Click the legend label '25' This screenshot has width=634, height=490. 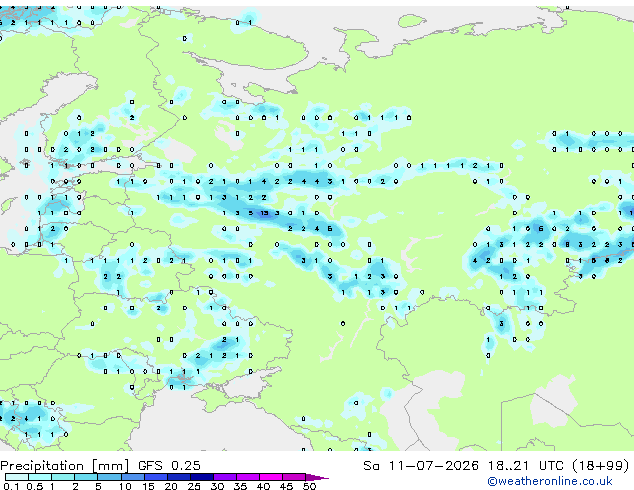pyautogui.click(x=194, y=486)
